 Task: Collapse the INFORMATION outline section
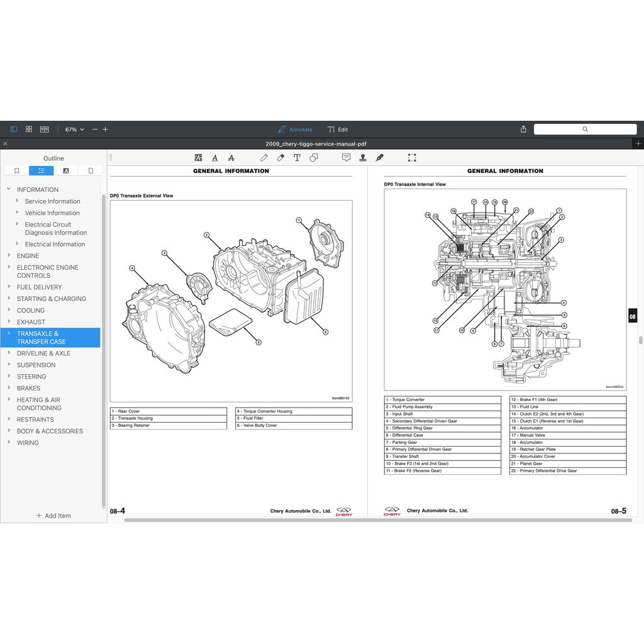pos(9,189)
